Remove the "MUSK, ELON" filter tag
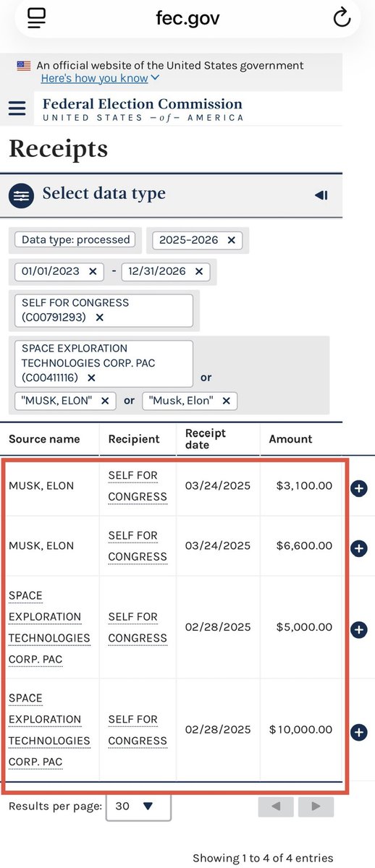 105,400
